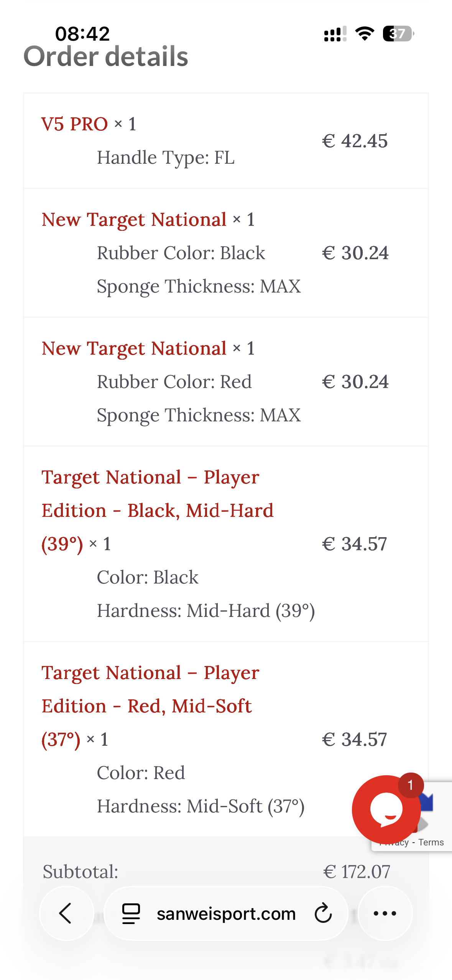Click the reCAPTCHA Terms link
The image size is (452, 980).
[431, 842]
